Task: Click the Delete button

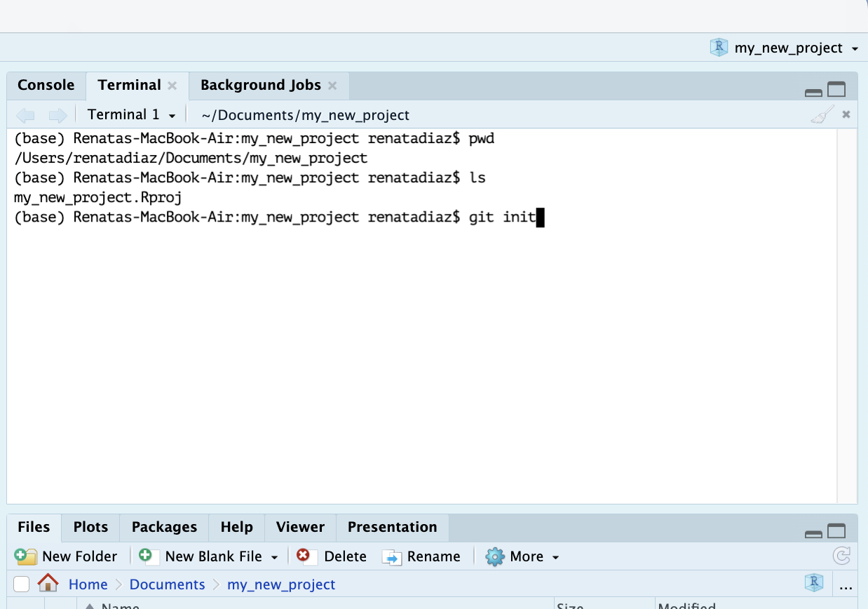Action: [x=332, y=556]
